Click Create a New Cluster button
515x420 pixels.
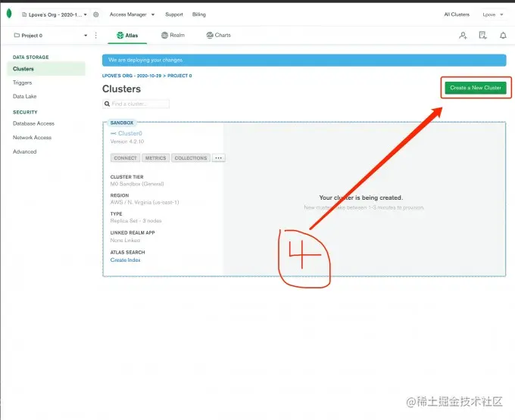tap(476, 88)
